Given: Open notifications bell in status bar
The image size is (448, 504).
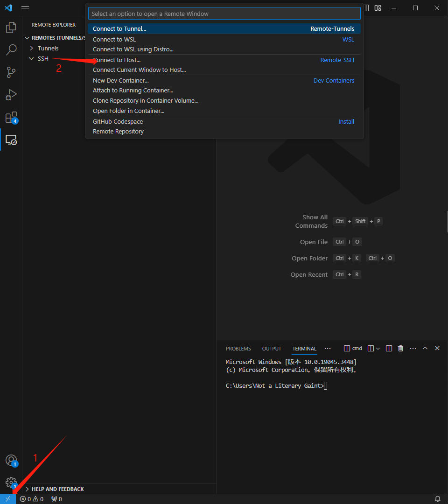Looking at the screenshot, I should coord(437,499).
